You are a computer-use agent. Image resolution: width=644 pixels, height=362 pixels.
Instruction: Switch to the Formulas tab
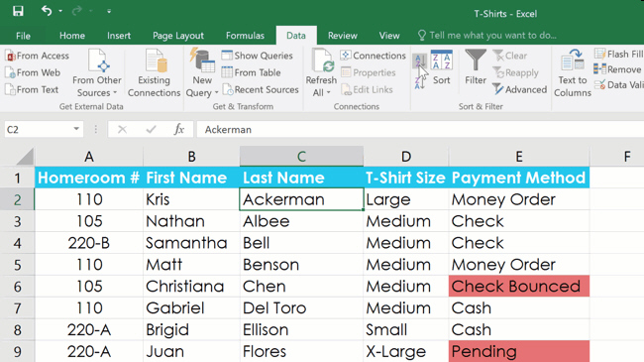pyautogui.click(x=245, y=36)
